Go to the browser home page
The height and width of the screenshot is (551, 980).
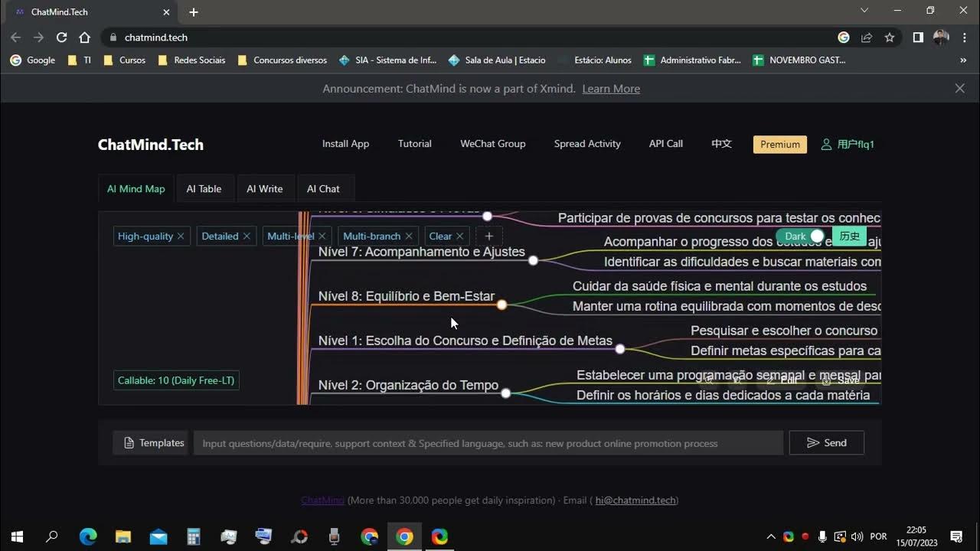tap(85, 37)
